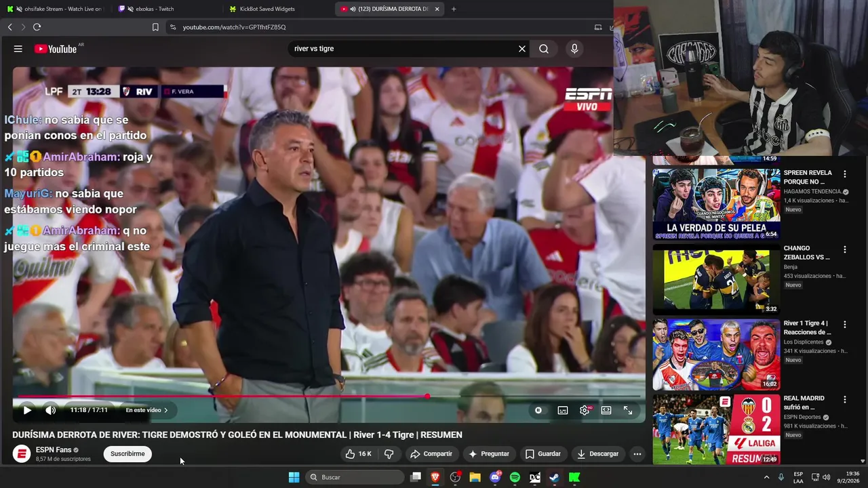View site information in the address bar
The image size is (868, 488).
click(173, 27)
